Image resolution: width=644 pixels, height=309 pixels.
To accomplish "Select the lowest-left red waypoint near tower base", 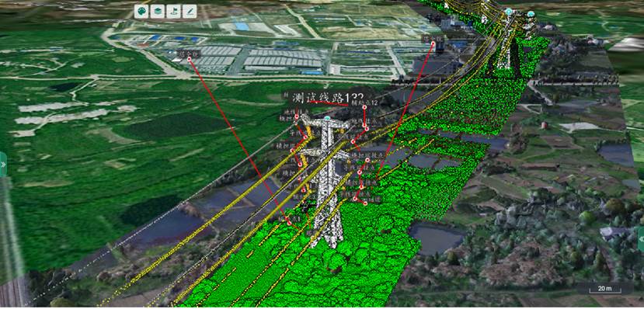I will [x=289, y=224].
